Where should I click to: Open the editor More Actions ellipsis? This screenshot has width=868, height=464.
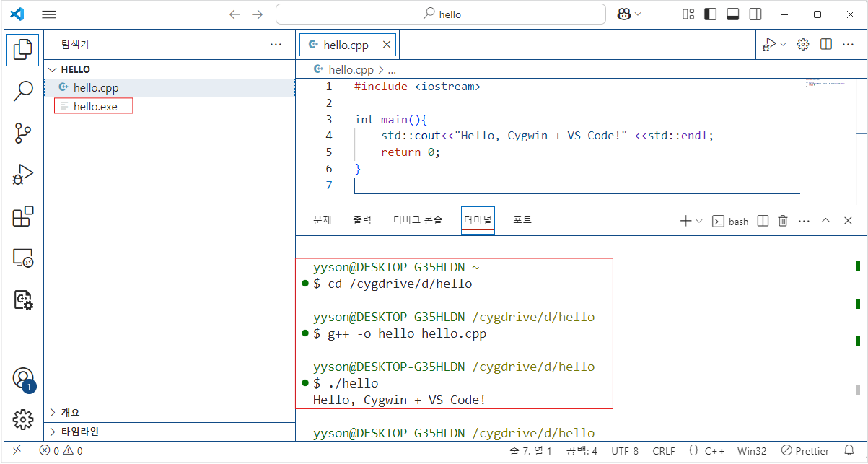849,45
